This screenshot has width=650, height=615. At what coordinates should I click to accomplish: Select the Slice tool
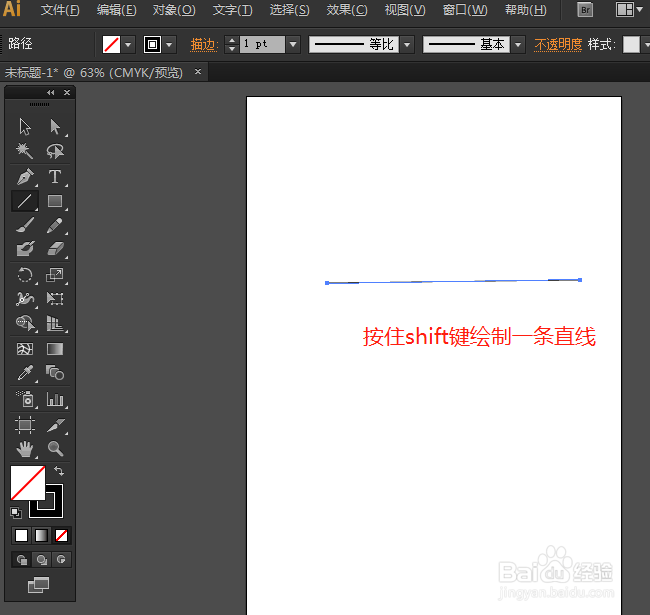pyautogui.click(x=55, y=425)
